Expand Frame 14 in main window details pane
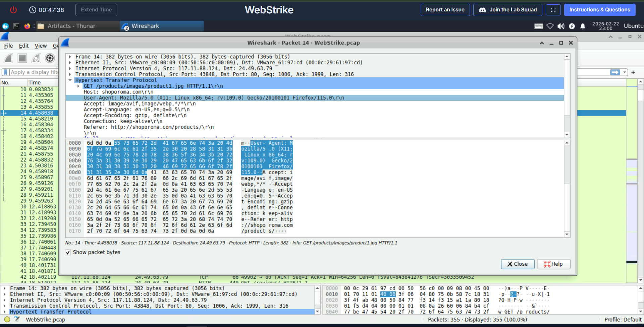Image resolution: width=644 pixels, height=327 pixels. [x=5, y=288]
